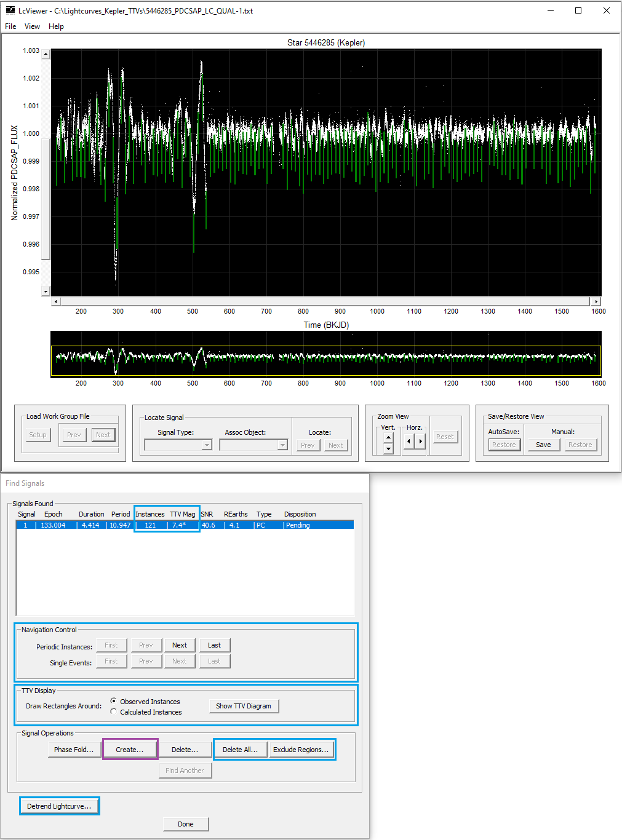Click the Vert. zoom up arrow

(x=388, y=438)
